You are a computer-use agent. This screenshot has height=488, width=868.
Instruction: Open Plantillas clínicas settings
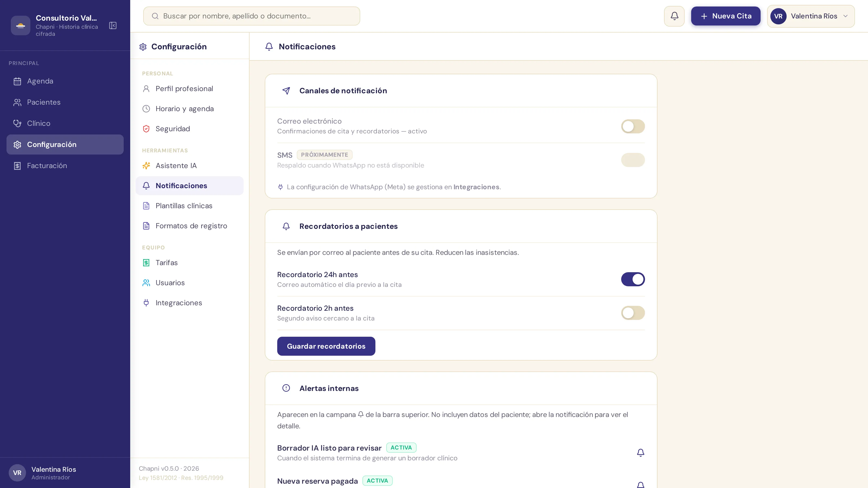pyautogui.click(x=189, y=206)
